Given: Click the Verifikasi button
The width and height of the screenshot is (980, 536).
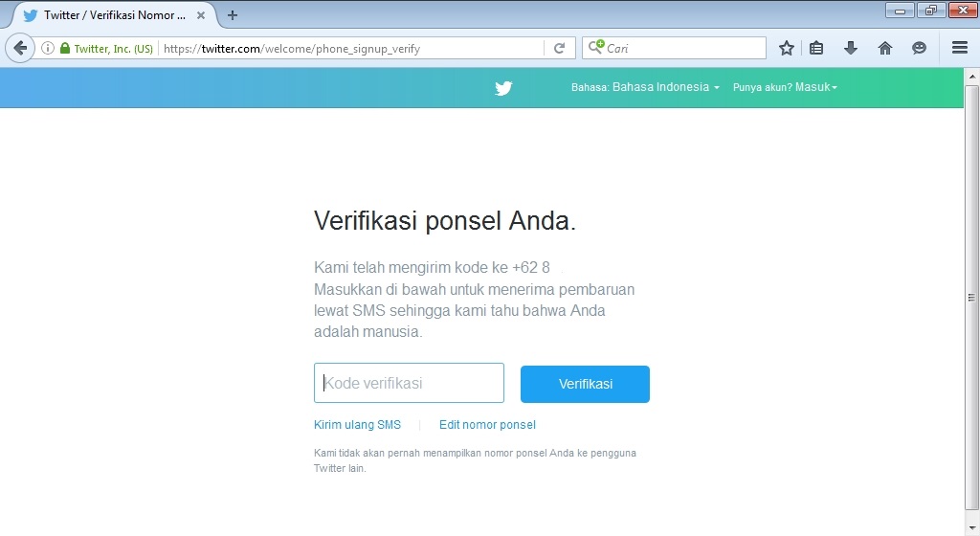Looking at the screenshot, I should [x=585, y=384].
